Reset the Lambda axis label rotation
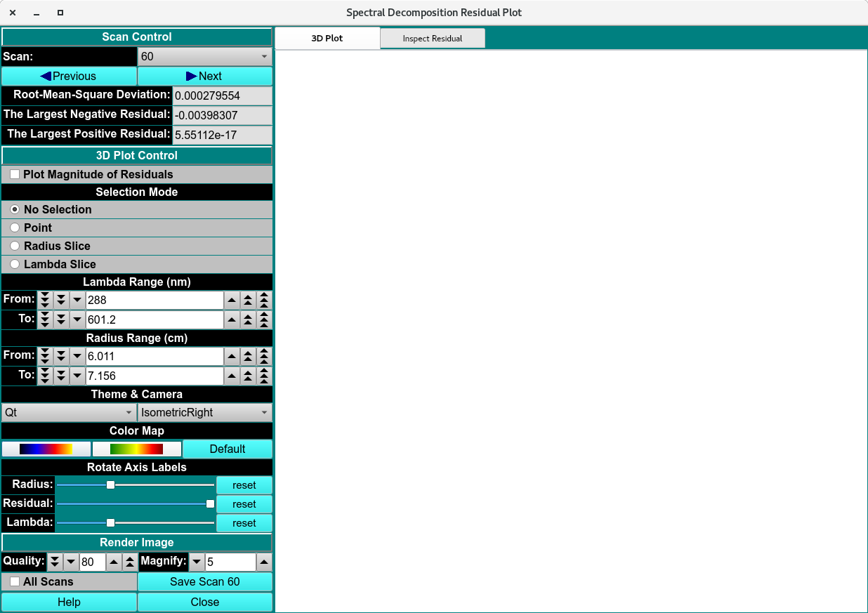The height and width of the screenshot is (613, 868). (x=244, y=523)
